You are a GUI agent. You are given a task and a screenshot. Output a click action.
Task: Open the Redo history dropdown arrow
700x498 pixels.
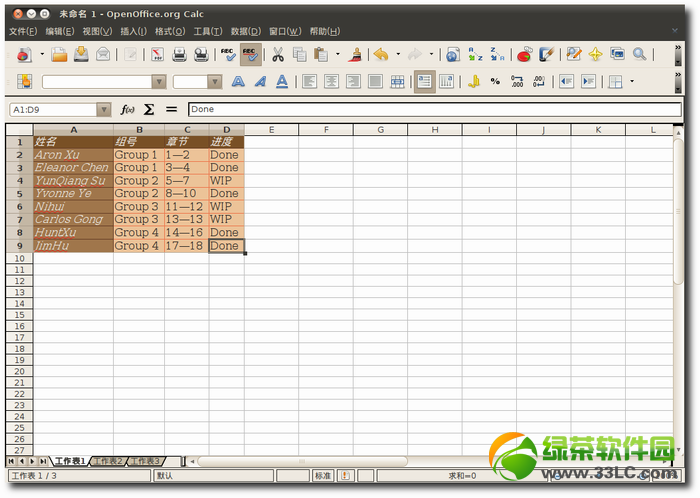431,54
